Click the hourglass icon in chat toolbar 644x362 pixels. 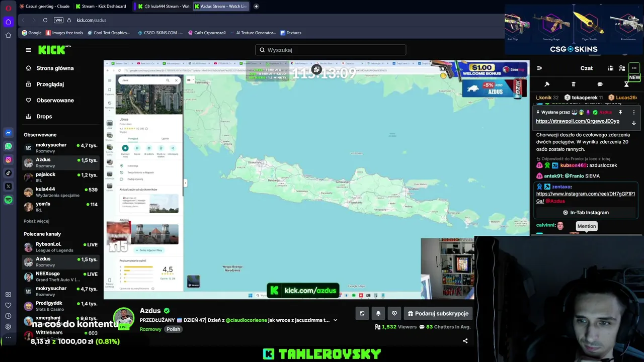click(x=626, y=84)
